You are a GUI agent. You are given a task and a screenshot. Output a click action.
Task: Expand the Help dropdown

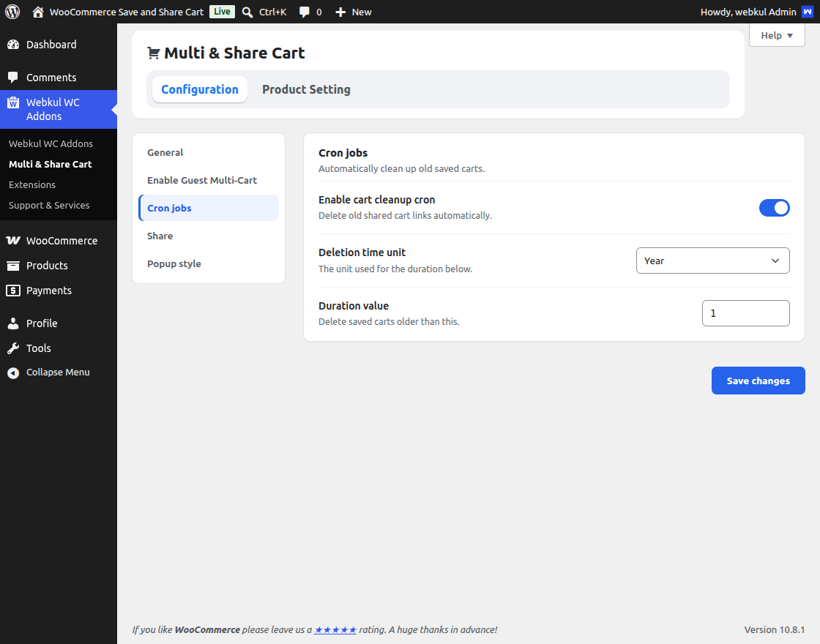coord(777,36)
